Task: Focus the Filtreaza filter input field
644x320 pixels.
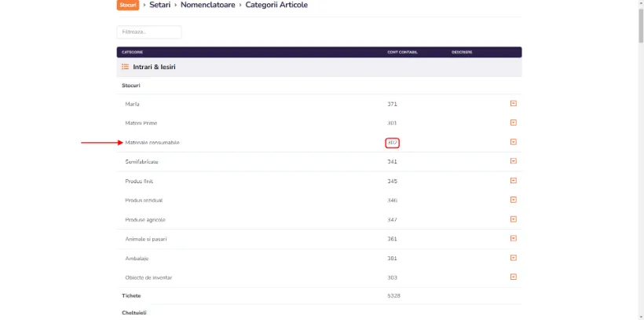Action: coord(149,32)
